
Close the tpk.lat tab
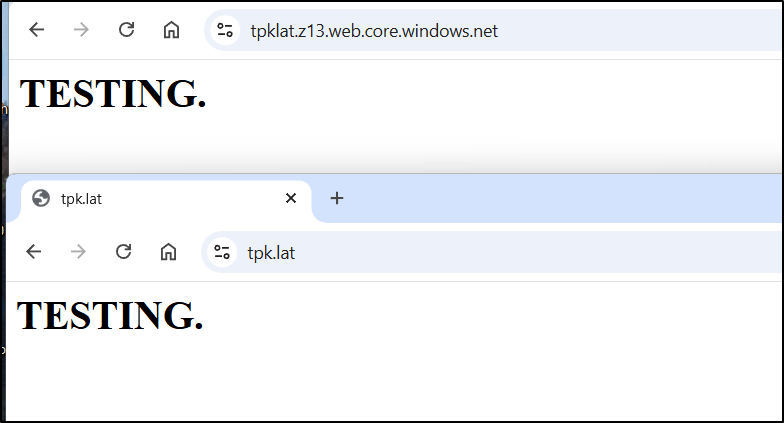pos(291,198)
